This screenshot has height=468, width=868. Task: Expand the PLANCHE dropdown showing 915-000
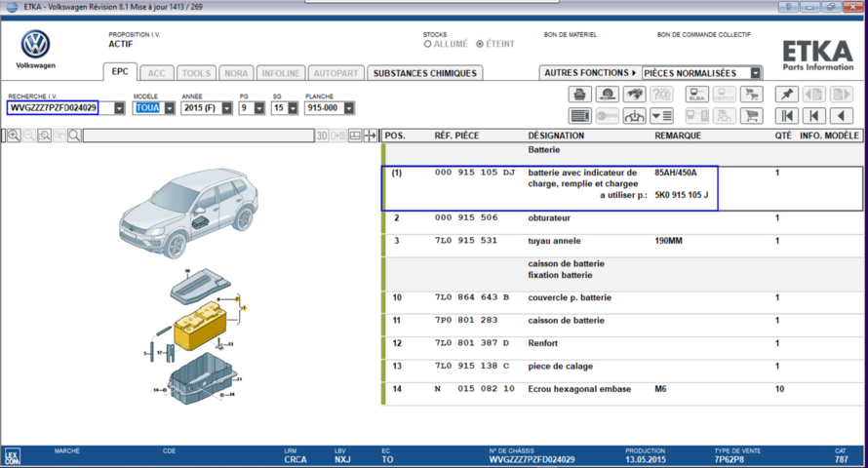(348, 108)
